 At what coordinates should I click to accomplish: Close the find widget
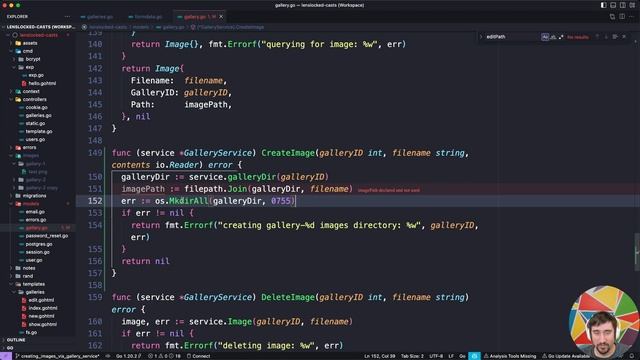point(624,37)
